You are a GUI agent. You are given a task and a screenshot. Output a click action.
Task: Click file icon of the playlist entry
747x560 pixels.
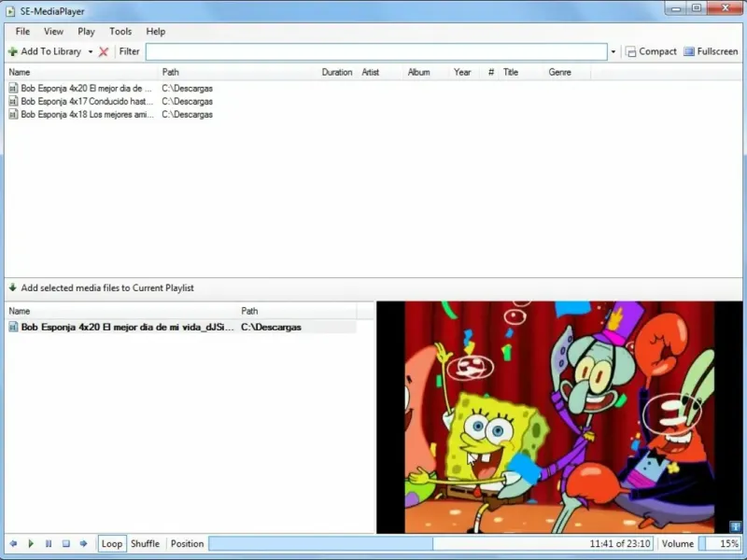click(13, 328)
